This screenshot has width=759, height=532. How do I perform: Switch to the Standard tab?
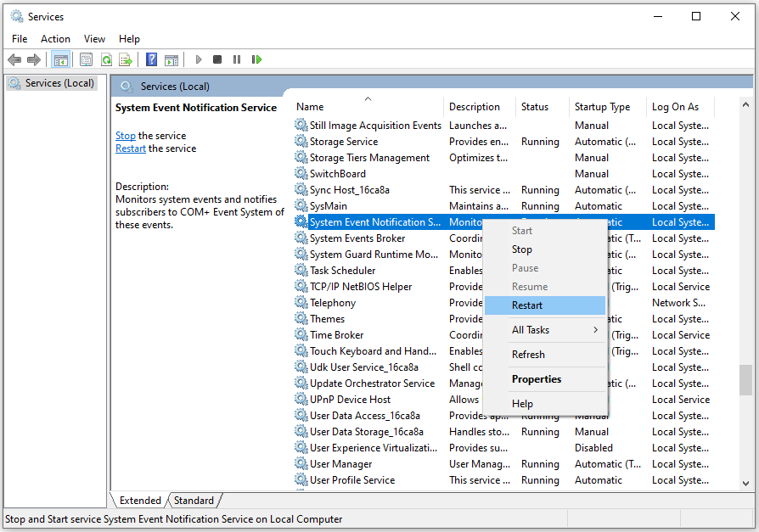click(x=194, y=500)
